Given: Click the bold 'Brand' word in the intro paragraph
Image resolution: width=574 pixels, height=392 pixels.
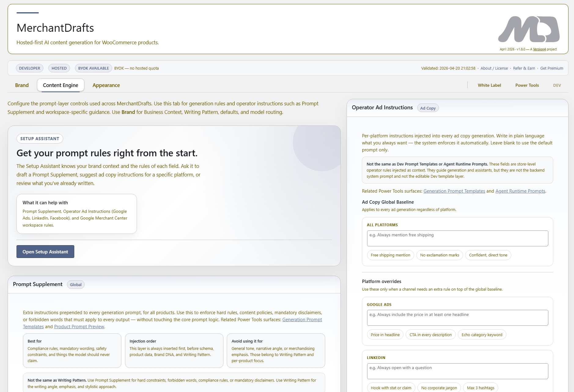Looking at the screenshot, I should tap(128, 112).
